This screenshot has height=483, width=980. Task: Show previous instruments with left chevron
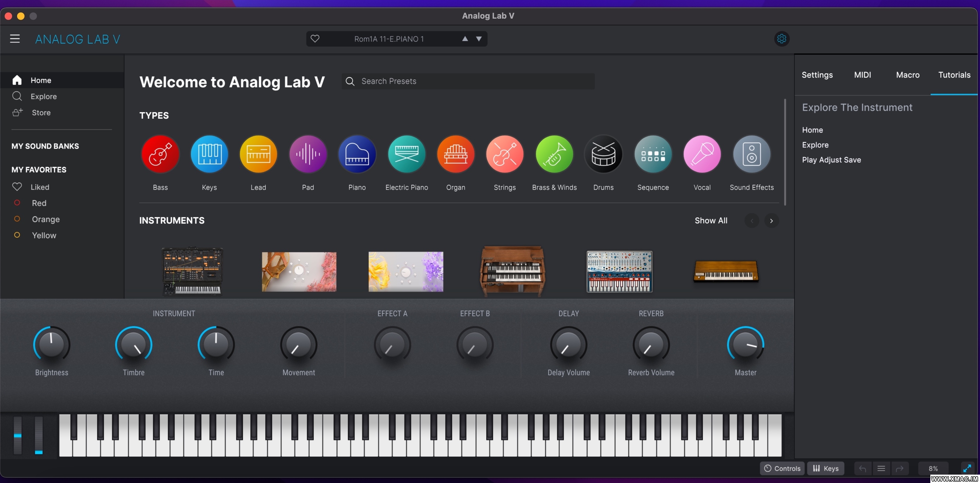(x=752, y=221)
